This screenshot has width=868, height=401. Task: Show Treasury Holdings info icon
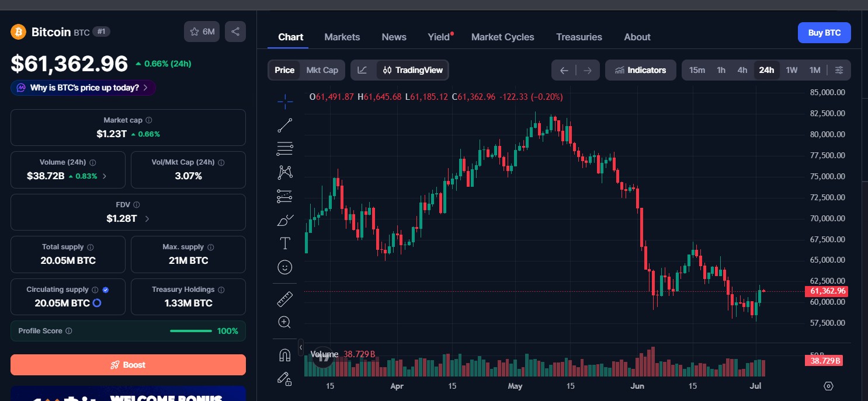[221, 290]
